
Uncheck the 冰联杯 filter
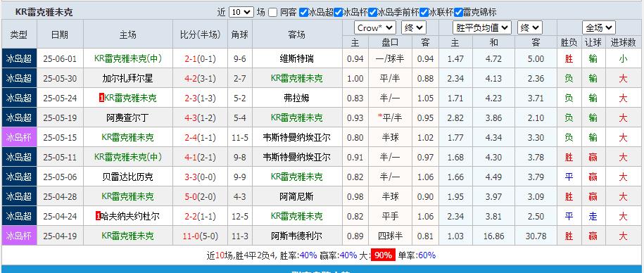click(x=424, y=13)
